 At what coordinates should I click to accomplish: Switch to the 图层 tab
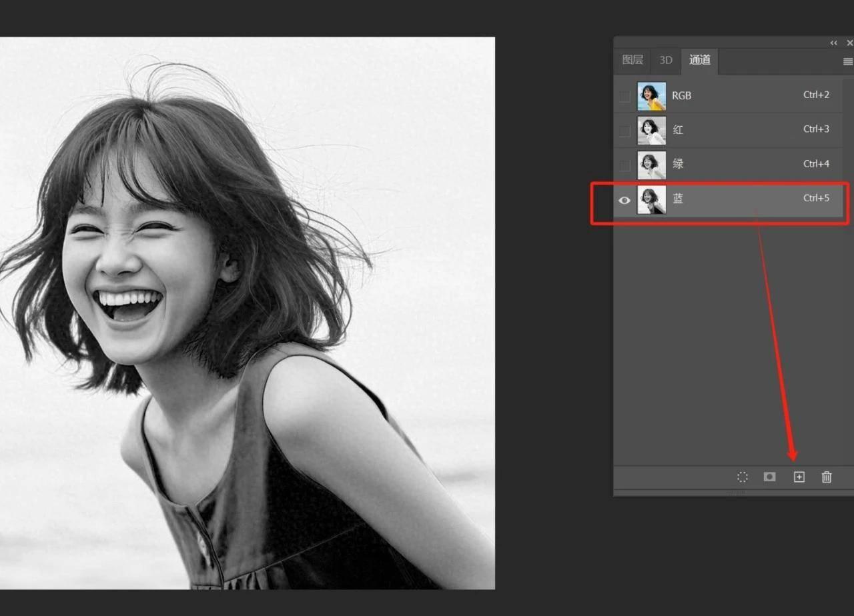(632, 60)
